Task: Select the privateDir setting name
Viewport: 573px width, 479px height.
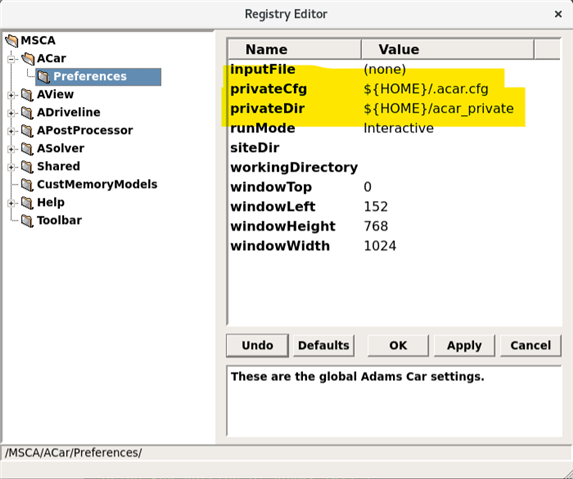Action: (x=267, y=109)
